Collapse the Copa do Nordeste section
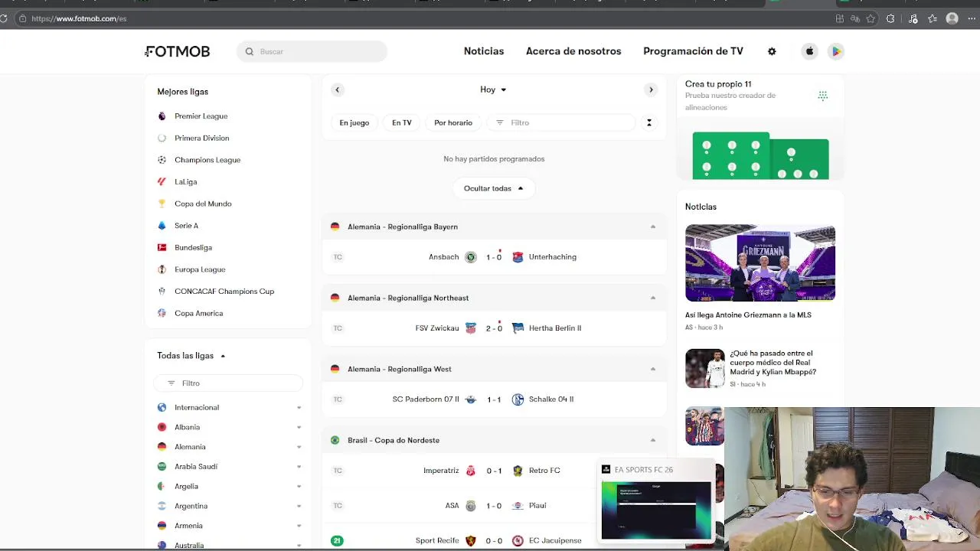 [x=653, y=440]
